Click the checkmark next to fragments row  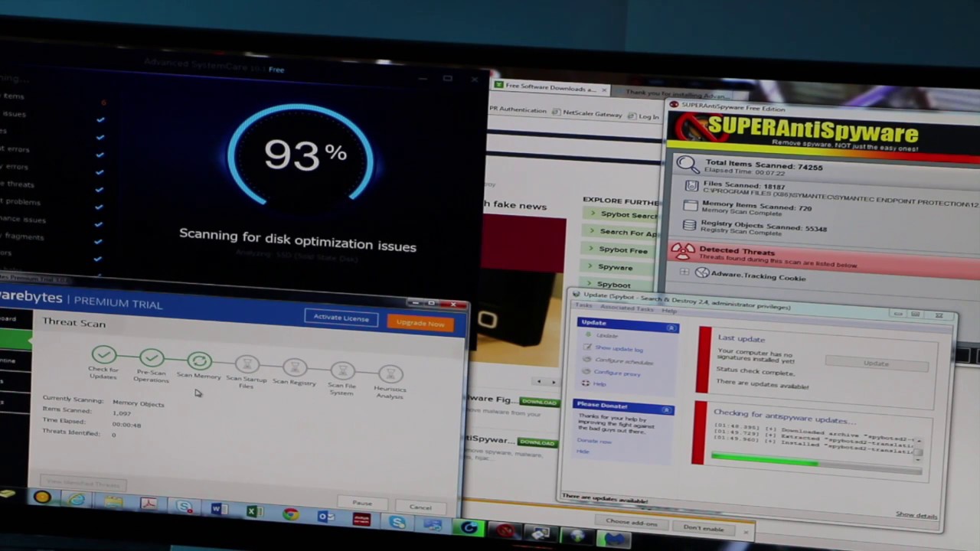pyautogui.click(x=99, y=241)
